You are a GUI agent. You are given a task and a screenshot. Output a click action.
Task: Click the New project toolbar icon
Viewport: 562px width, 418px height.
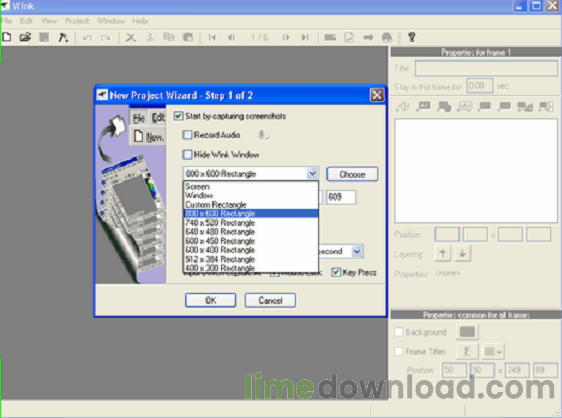pos(6,37)
